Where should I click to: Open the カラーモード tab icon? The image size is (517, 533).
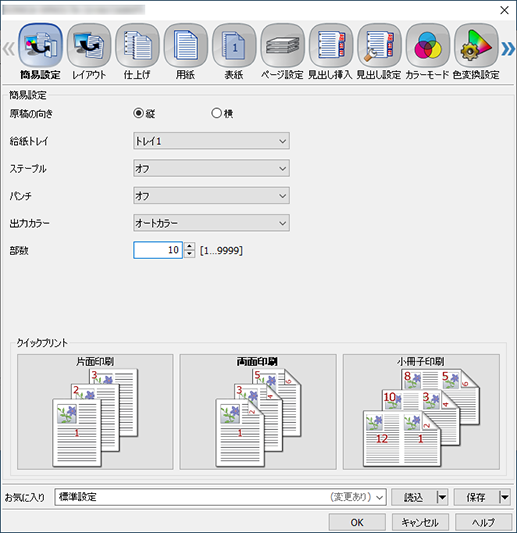click(x=428, y=45)
